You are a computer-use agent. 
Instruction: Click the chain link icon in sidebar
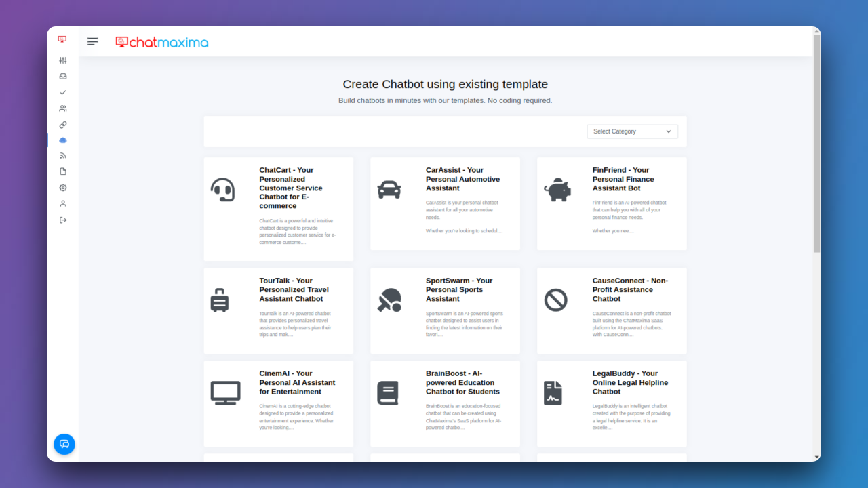pyautogui.click(x=63, y=125)
